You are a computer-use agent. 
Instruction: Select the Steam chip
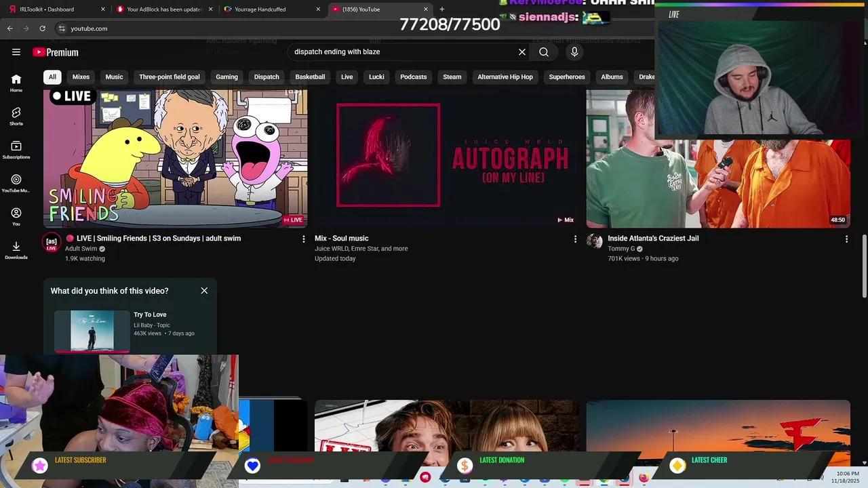tap(452, 77)
